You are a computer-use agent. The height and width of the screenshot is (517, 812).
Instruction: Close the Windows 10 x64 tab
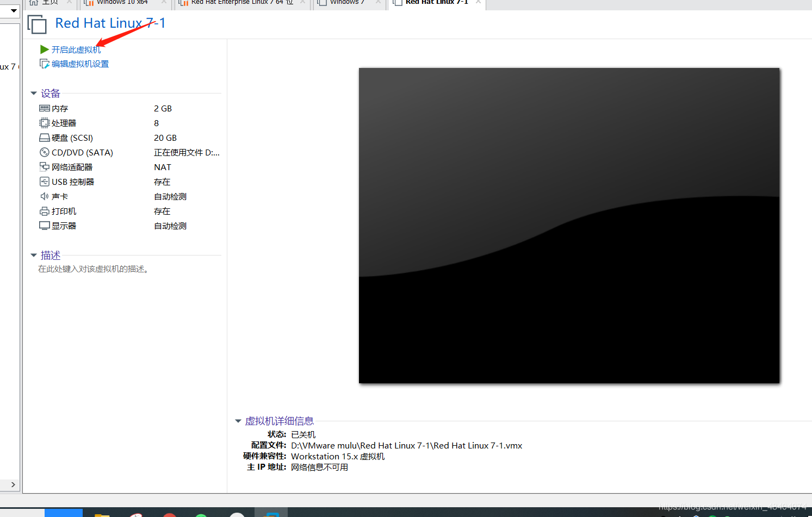[164, 2]
